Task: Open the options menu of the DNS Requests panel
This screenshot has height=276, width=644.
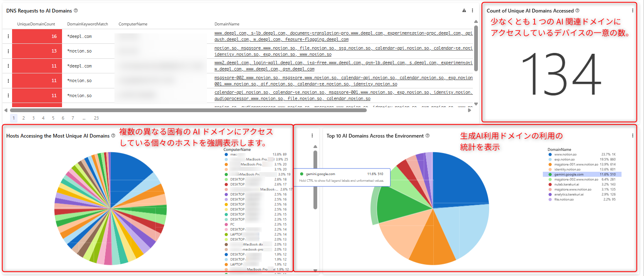Action: coord(472,10)
